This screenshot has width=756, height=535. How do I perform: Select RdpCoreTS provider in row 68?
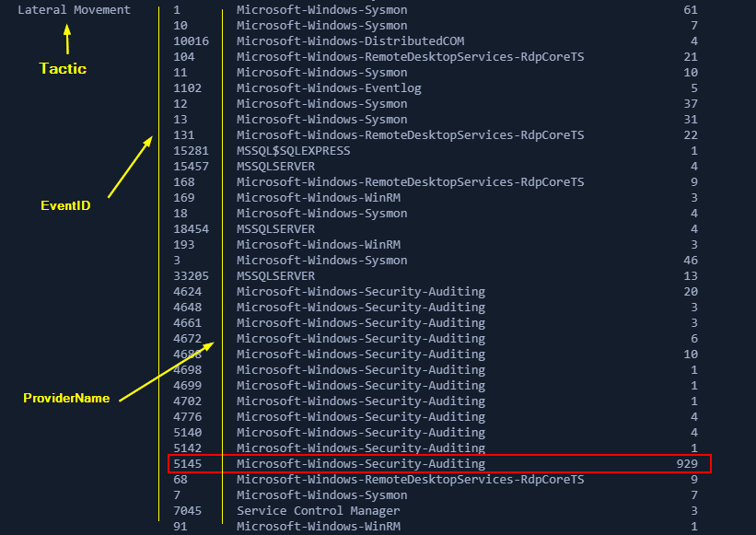point(411,480)
